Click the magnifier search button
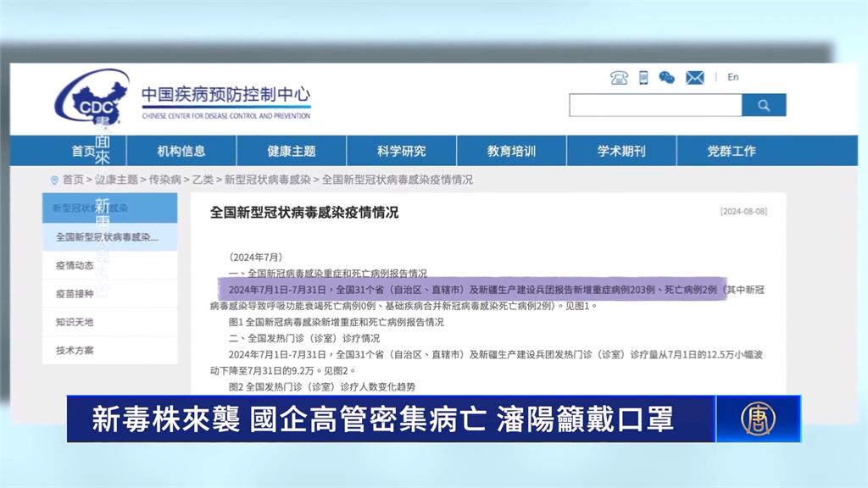Screen dimensions: 868x488 pyautogui.click(x=764, y=105)
